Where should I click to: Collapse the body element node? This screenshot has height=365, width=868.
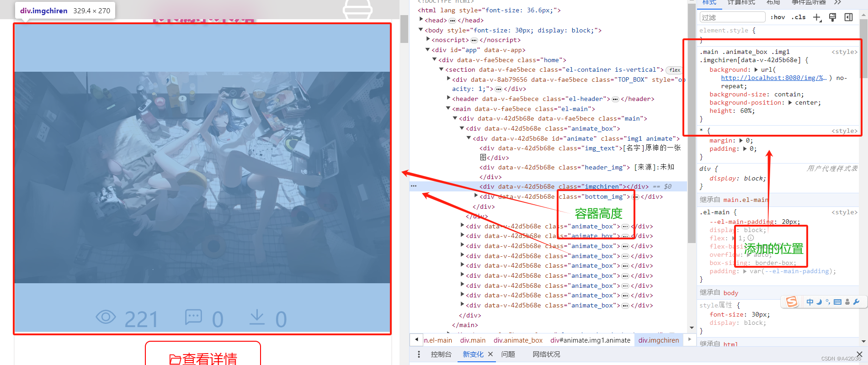tap(421, 30)
